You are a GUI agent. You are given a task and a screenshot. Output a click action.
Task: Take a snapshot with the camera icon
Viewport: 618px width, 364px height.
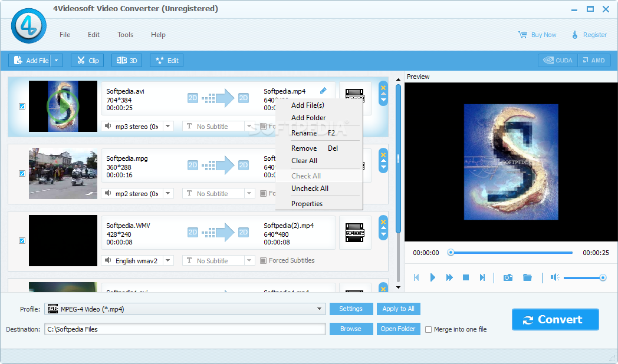tap(508, 277)
